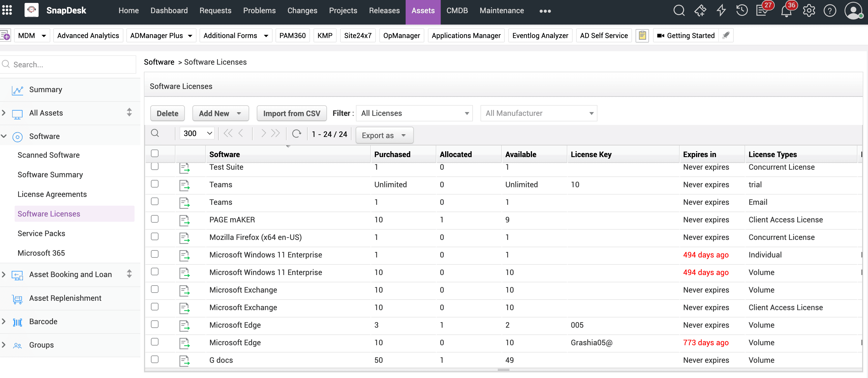Viewport: 868px width, 378px height.
Task: Click the Barcode icon in sidebar
Action: 17,322
